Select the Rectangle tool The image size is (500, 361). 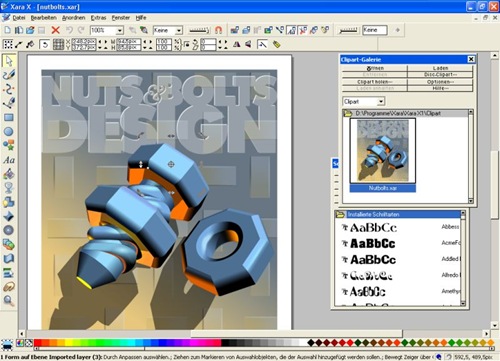tap(9, 117)
